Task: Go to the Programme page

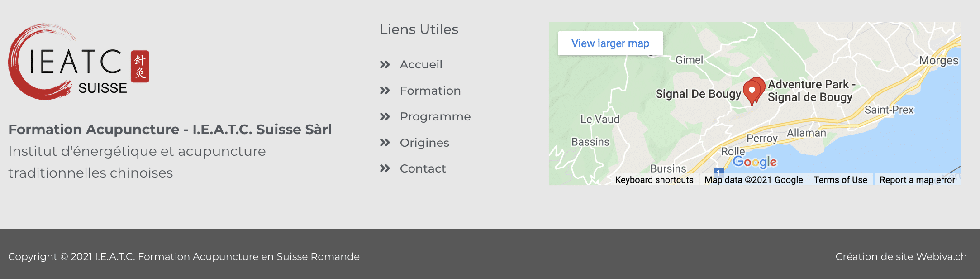Action: (x=435, y=117)
